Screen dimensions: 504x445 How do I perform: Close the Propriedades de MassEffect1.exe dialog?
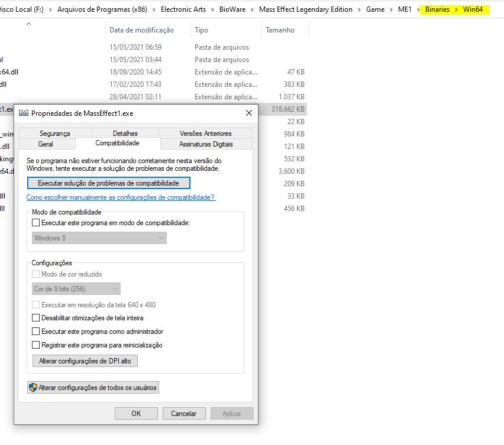click(249, 113)
